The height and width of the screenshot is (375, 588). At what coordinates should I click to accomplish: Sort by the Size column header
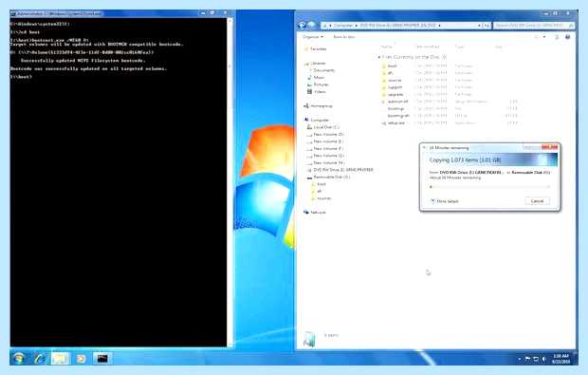499,47
